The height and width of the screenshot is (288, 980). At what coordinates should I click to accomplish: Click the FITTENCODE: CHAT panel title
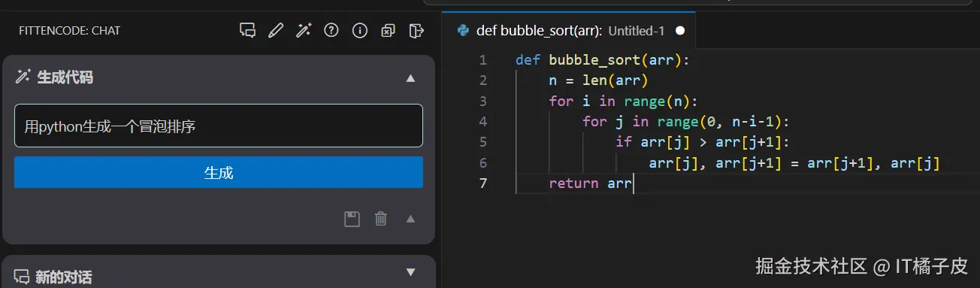(70, 31)
